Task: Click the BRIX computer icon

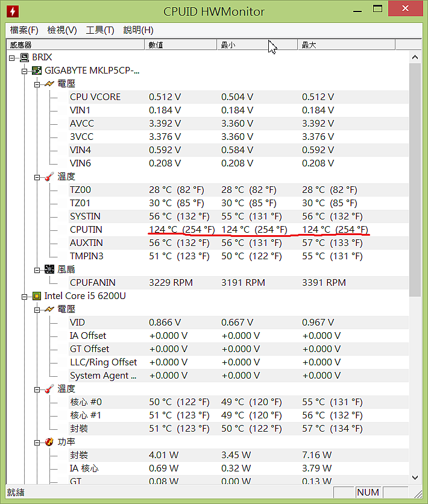Action: pyautogui.click(x=25, y=57)
